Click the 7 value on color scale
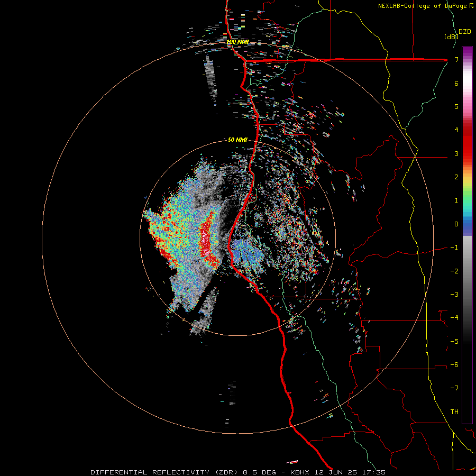Image resolution: width=476 pixels, height=476 pixels. [x=456, y=59]
